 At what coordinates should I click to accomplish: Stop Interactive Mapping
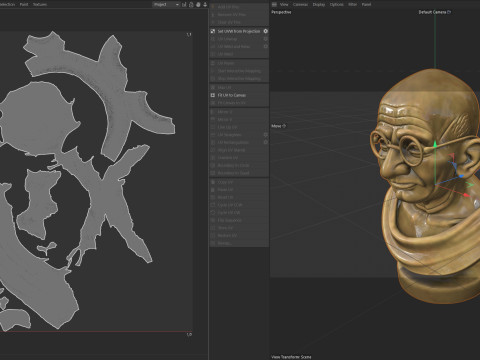click(x=239, y=79)
